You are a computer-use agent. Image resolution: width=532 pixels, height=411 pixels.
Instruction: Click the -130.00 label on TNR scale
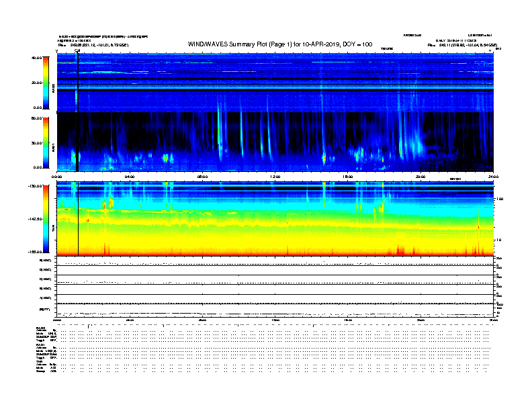(35, 186)
